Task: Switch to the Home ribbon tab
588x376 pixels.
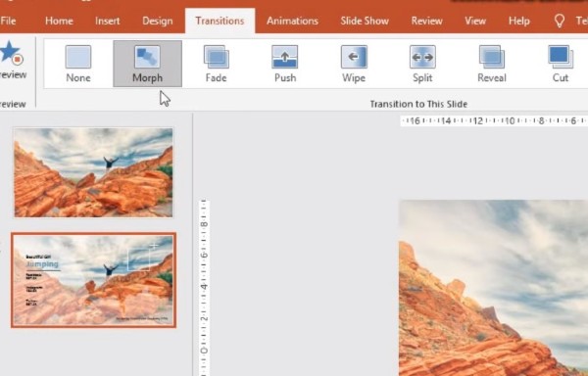Action: [x=59, y=21]
